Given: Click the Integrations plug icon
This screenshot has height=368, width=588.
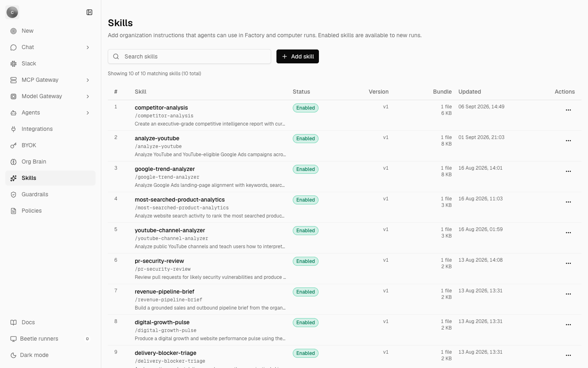Looking at the screenshot, I should click(13, 129).
